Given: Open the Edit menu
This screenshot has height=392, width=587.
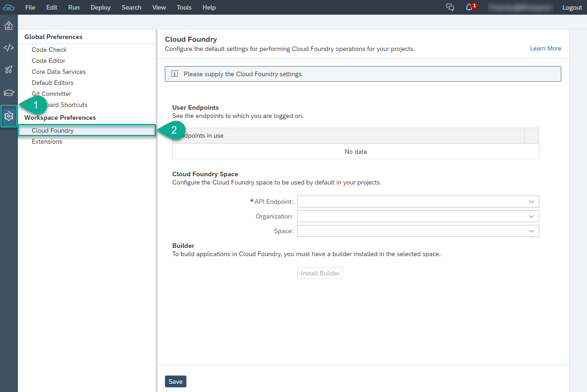Looking at the screenshot, I should (52, 7).
